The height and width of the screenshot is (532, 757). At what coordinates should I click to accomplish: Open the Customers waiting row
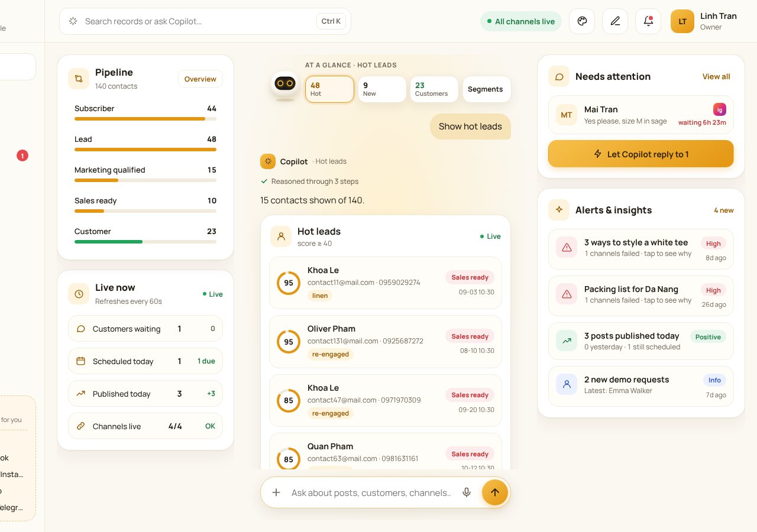145,329
